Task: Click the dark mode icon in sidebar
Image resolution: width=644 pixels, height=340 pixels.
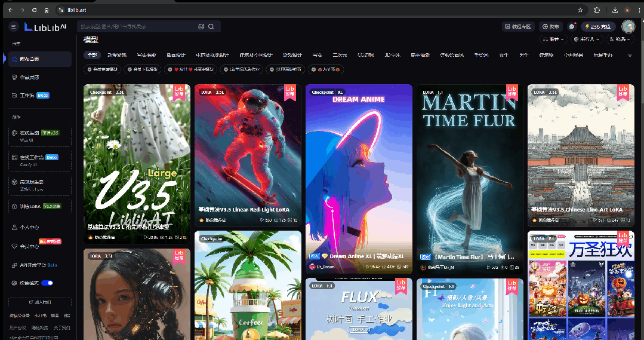Action: (14, 283)
